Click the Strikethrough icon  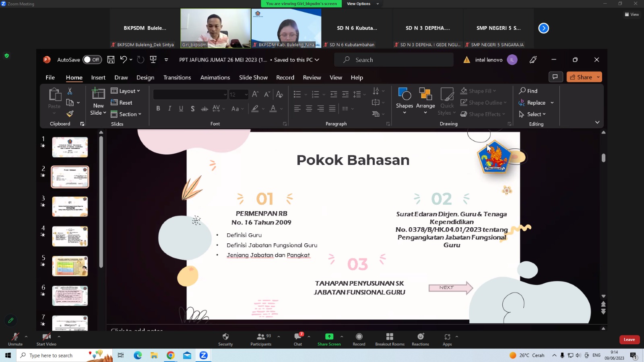click(x=204, y=108)
